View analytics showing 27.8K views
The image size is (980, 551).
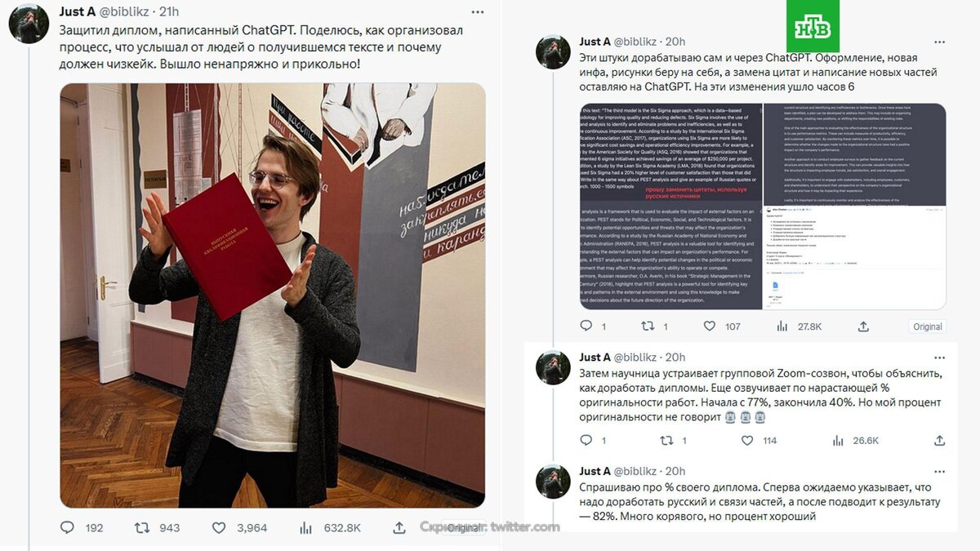[782, 326]
